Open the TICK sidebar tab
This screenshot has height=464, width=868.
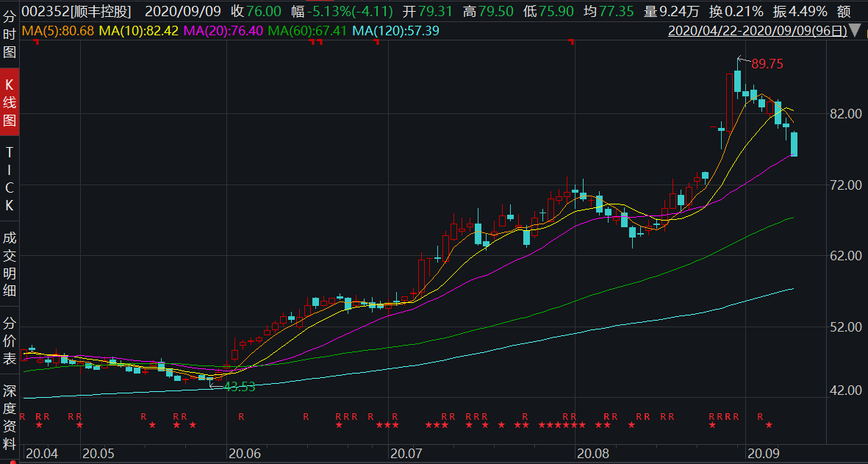[10, 178]
